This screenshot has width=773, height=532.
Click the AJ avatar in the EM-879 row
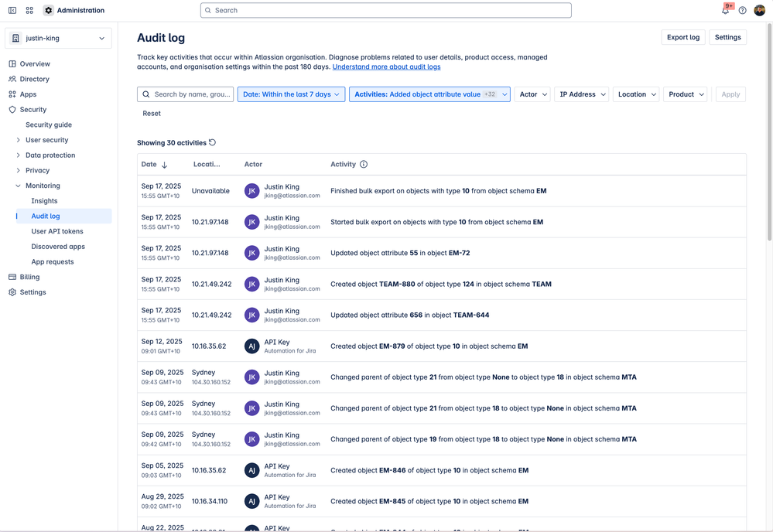point(252,346)
